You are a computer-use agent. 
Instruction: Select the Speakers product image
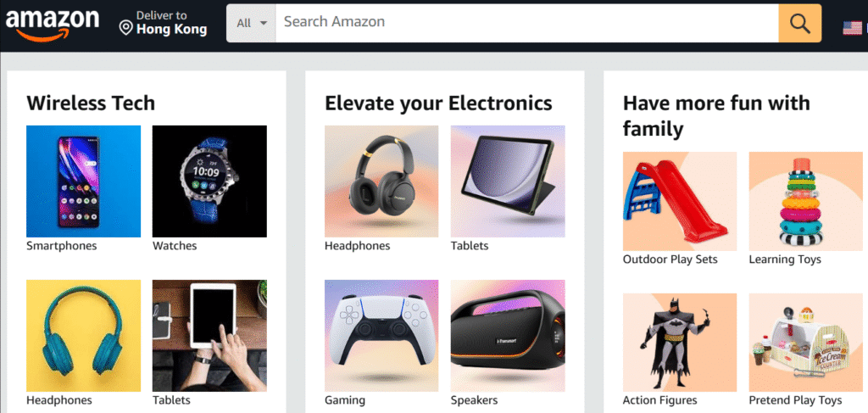click(x=508, y=336)
